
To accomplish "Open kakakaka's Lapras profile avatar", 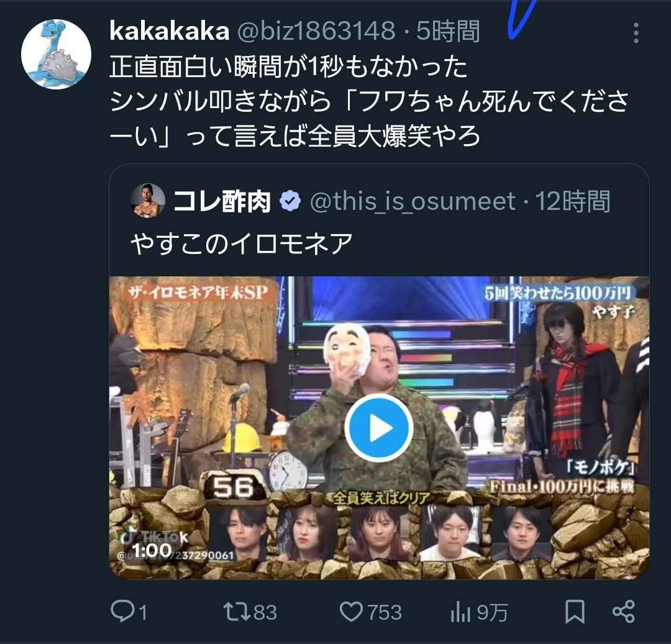I will pyautogui.click(x=56, y=54).
